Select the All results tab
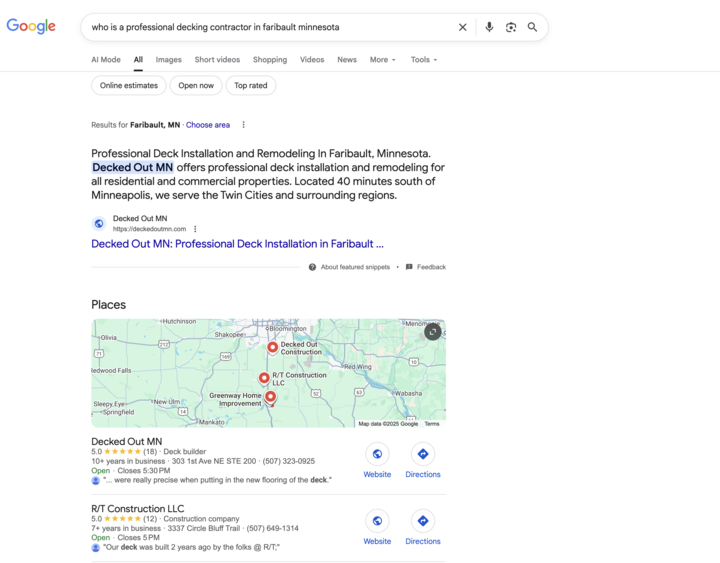 138,60
